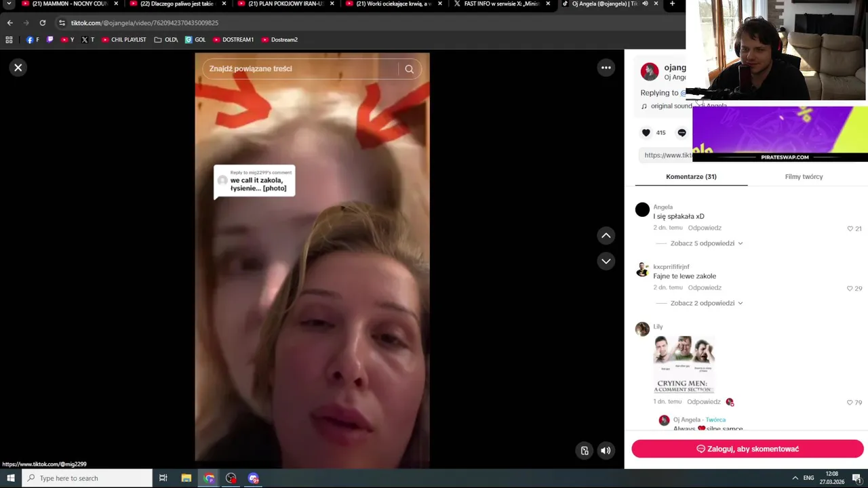Open the tab search dropdown arrow
Image resolution: width=868 pixels, height=488 pixels.
[9, 3]
